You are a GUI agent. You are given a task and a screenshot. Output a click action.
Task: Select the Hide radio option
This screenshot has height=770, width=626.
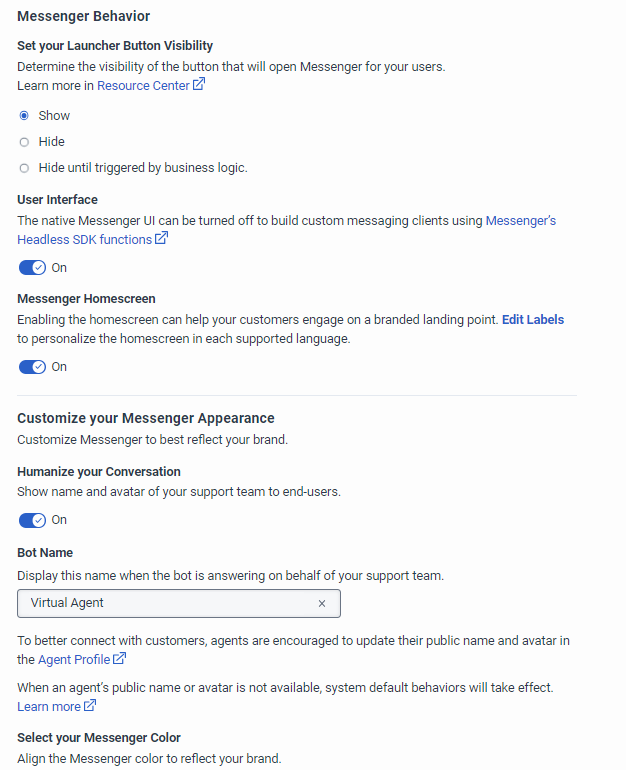[24, 142]
